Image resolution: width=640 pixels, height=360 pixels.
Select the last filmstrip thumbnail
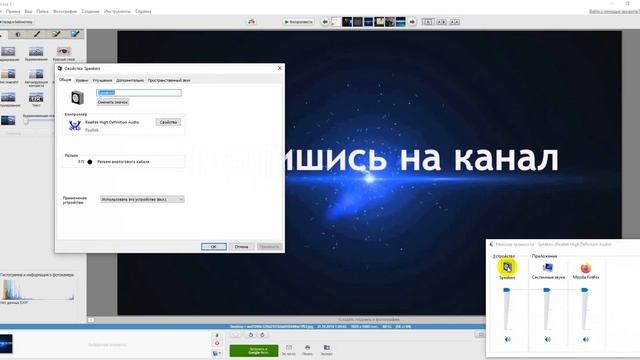click(401, 22)
